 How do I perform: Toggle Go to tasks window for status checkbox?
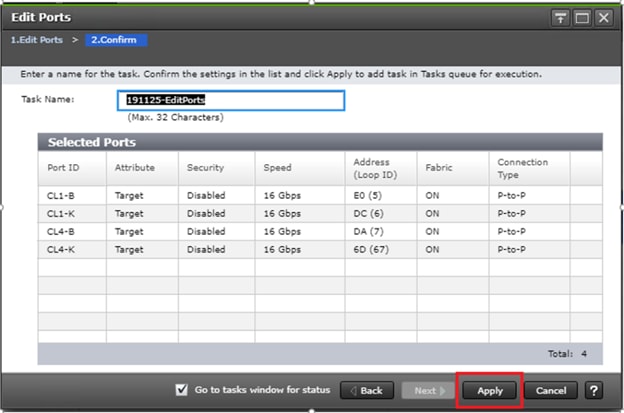pyautogui.click(x=181, y=390)
